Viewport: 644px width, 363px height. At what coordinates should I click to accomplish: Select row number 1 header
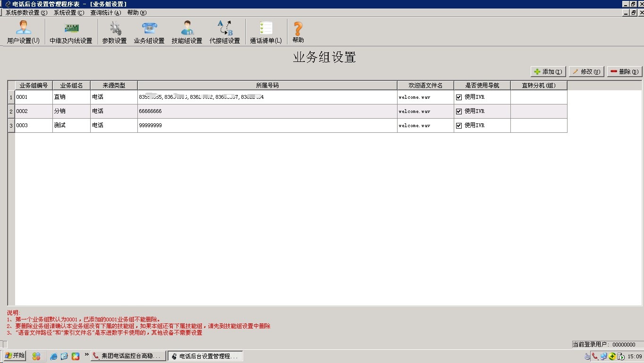11,97
